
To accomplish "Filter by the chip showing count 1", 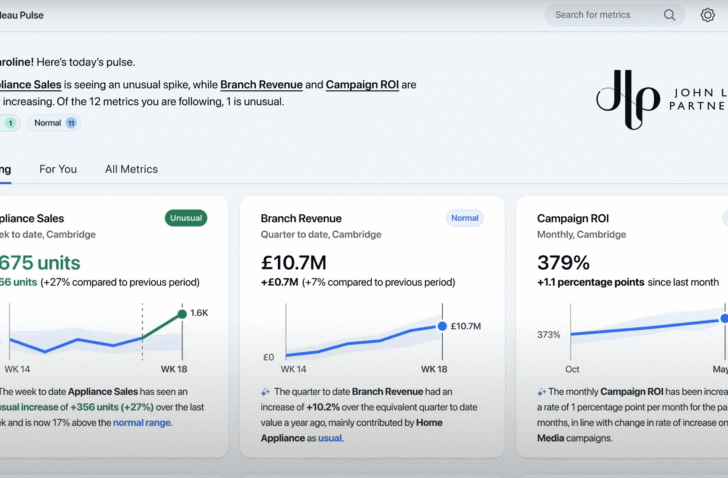I will tap(9, 123).
